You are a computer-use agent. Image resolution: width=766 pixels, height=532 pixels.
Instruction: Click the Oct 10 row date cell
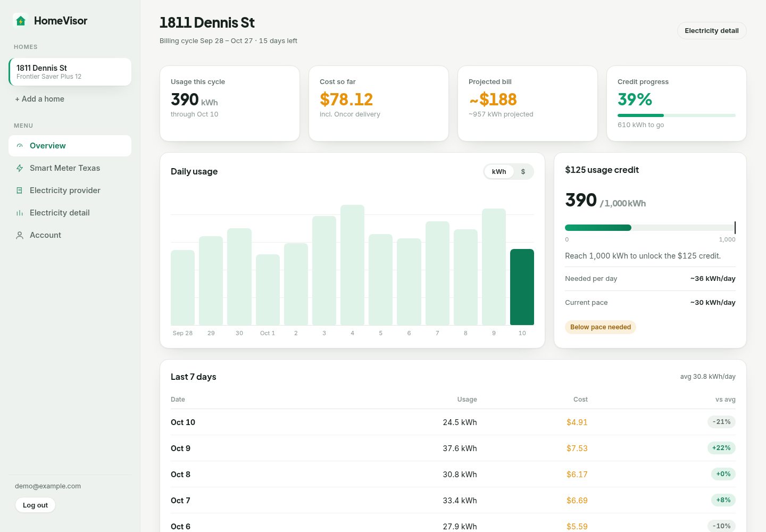tap(183, 422)
